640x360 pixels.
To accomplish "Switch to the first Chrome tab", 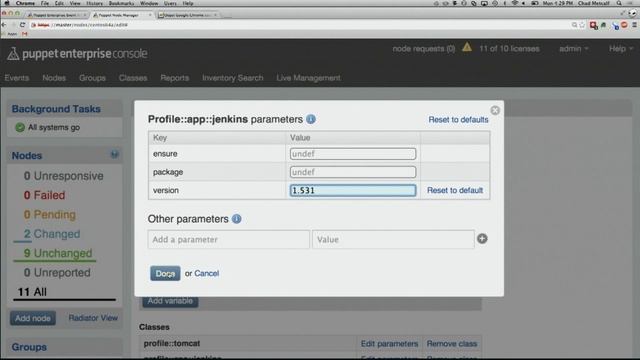I will (56, 15).
